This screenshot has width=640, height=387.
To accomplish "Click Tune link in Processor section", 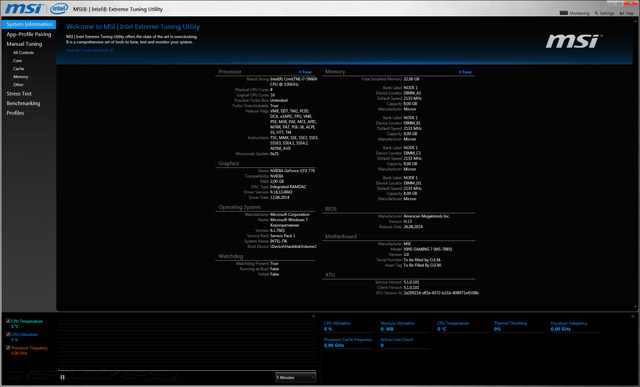I will (305, 72).
